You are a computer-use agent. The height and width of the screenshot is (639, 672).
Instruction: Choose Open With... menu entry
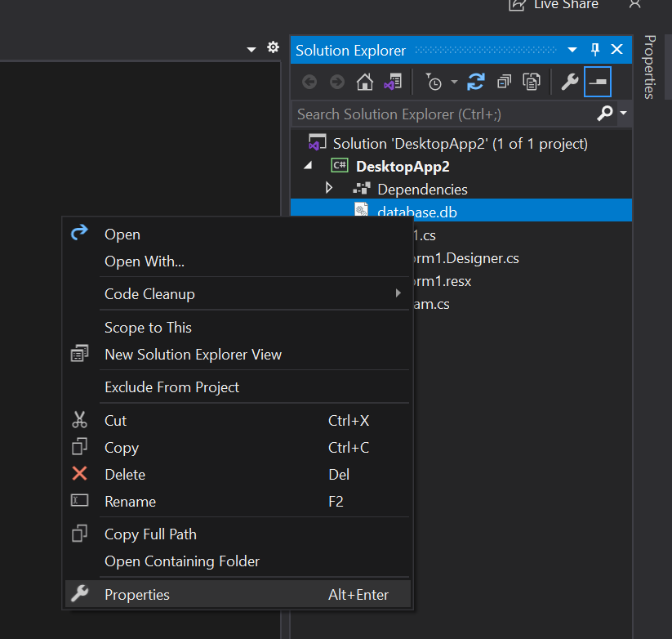coord(238,261)
